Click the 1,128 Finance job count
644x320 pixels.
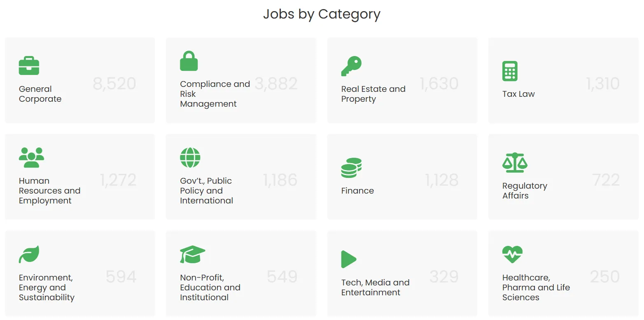(x=441, y=180)
